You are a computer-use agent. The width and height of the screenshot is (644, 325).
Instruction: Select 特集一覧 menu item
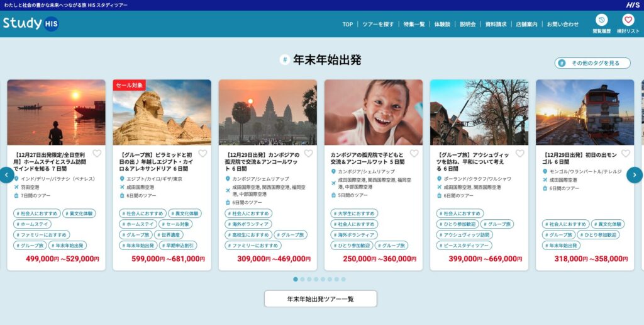tap(414, 25)
